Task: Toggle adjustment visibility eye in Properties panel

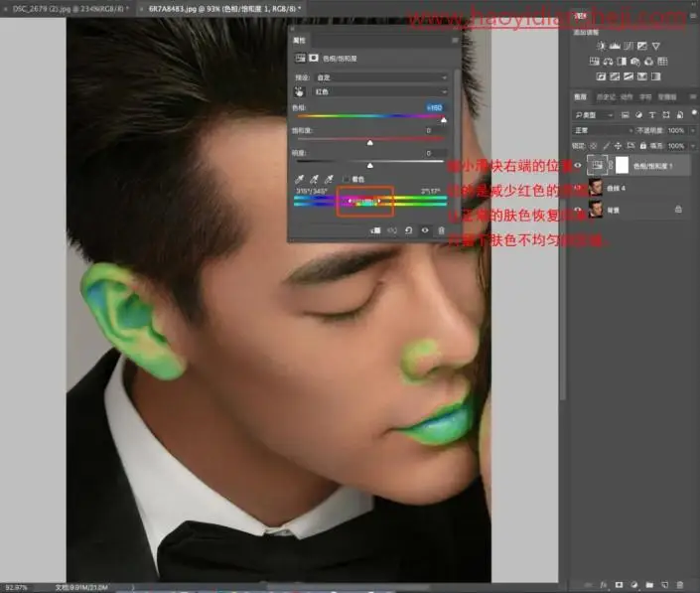Action: click(x=425, y=230)
